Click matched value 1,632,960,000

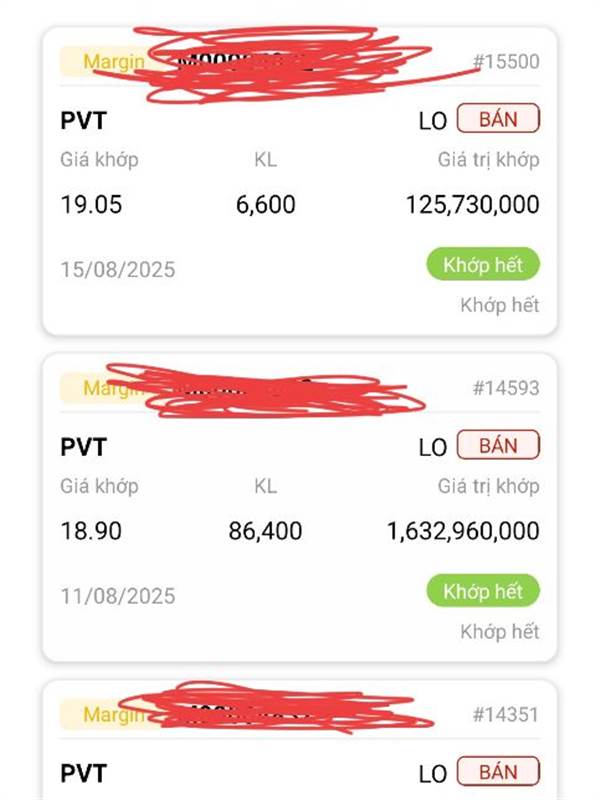463,531
